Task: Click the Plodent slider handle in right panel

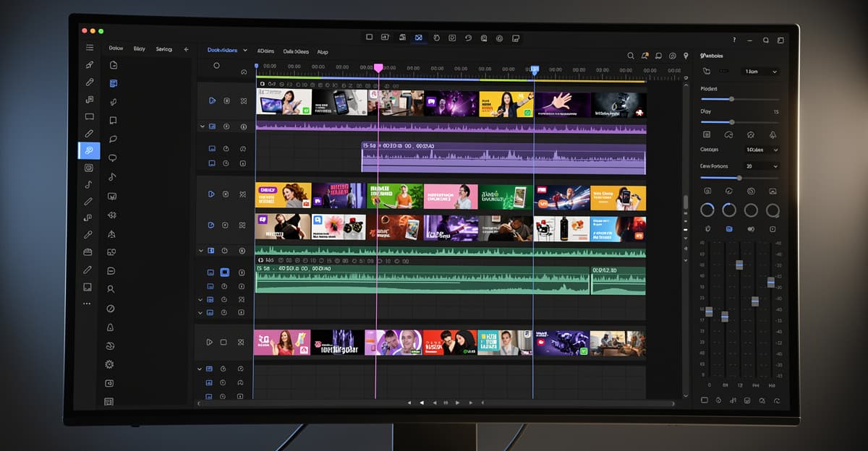Action: tap(731, 99)
